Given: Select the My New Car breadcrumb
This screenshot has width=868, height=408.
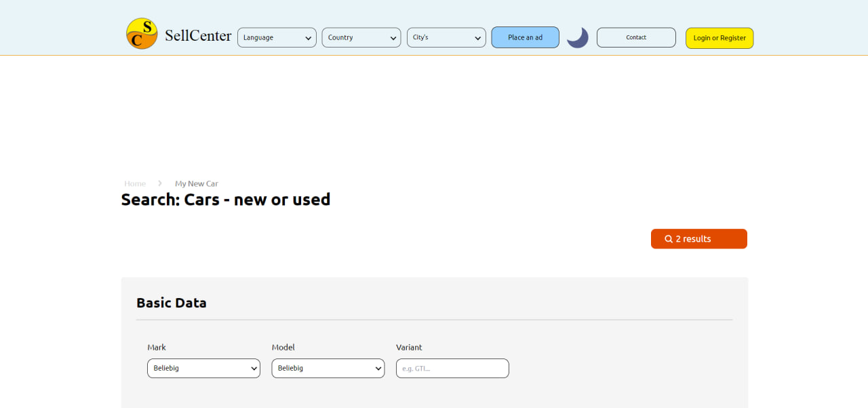Looking at the screenshot, I should 197,183.
